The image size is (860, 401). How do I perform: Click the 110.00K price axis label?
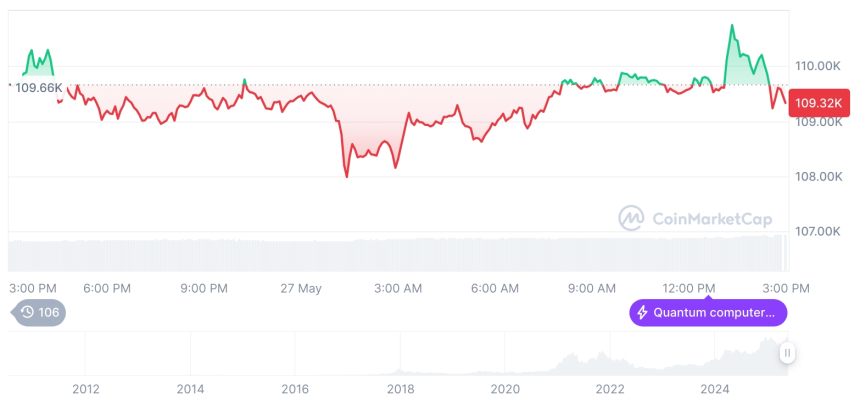tap(816, 66)
